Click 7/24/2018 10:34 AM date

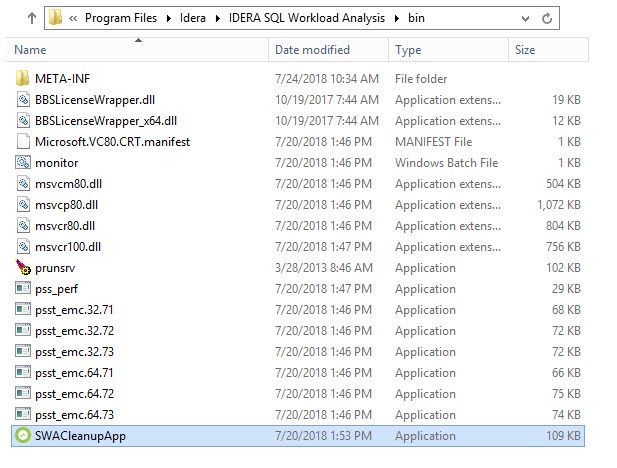point(327,79)
